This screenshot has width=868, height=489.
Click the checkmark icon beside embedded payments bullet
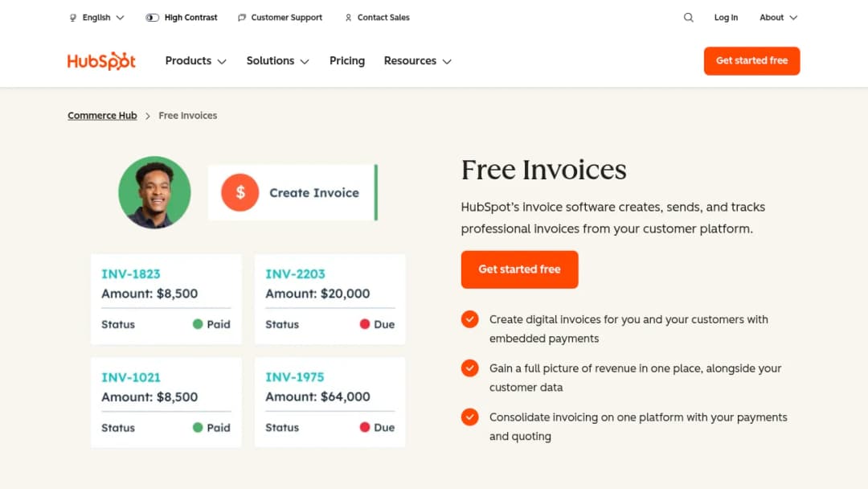click(x=469, y=319)
